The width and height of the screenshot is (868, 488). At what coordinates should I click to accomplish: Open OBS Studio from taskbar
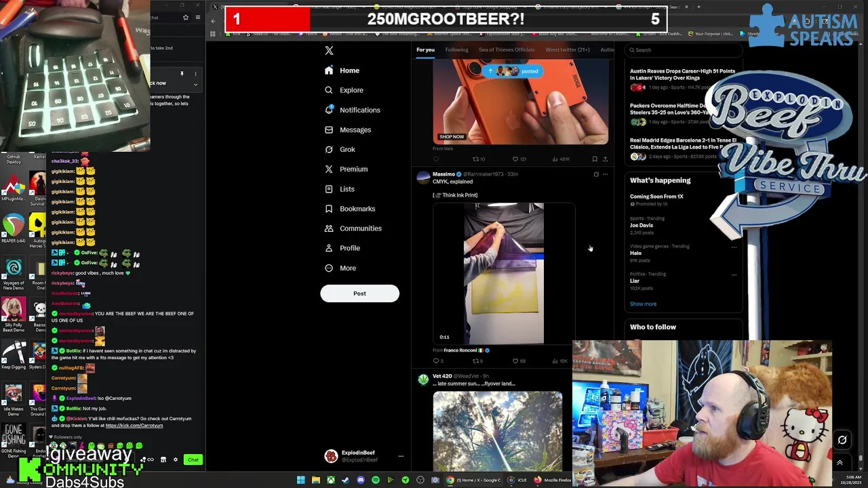point(420,480)
